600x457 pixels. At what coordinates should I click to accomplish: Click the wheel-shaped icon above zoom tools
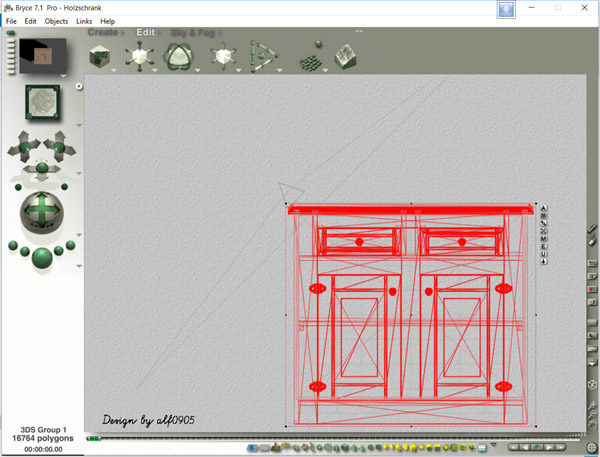[x=592, y=385]
